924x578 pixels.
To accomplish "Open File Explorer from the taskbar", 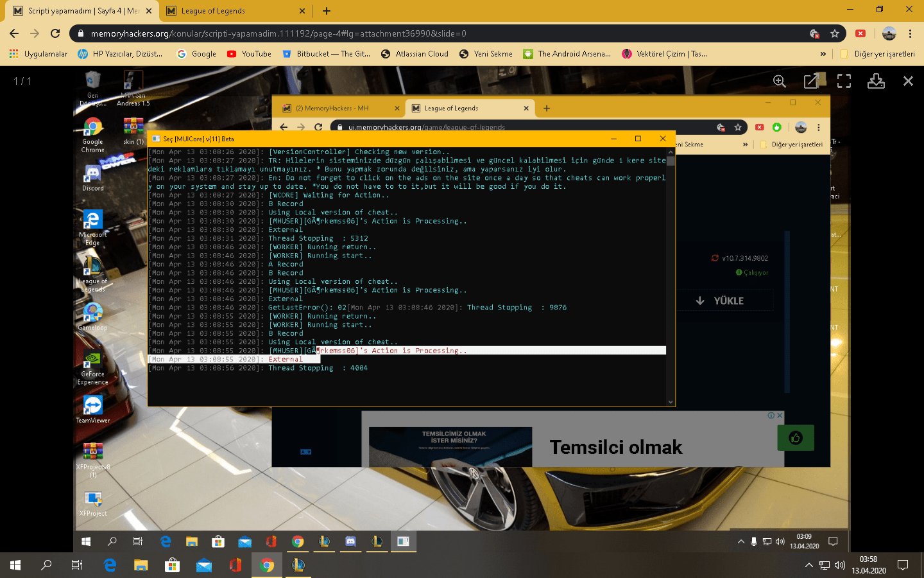I will click(141, 565).
